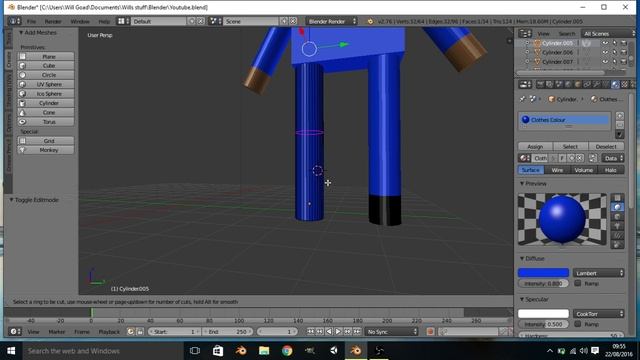Open Chrome from the taskbar
This screenshot has height=360, width=640.
coord(287,351)
